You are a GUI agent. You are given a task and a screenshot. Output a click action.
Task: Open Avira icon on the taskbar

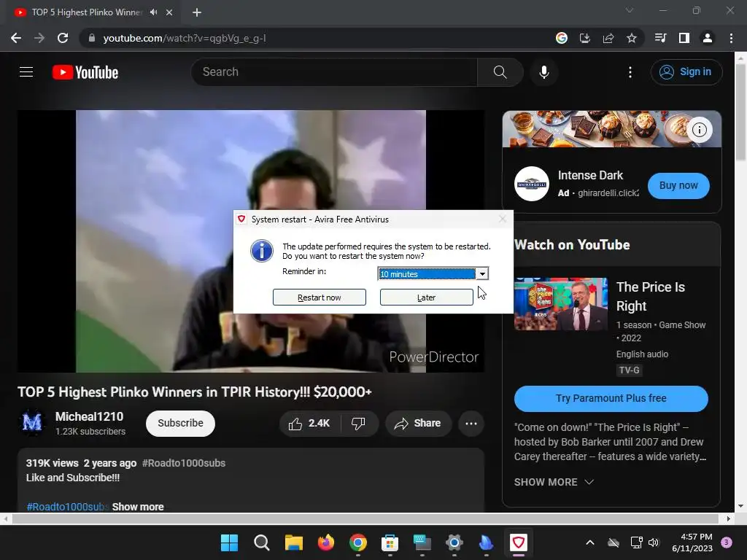[x=519, y=542]
